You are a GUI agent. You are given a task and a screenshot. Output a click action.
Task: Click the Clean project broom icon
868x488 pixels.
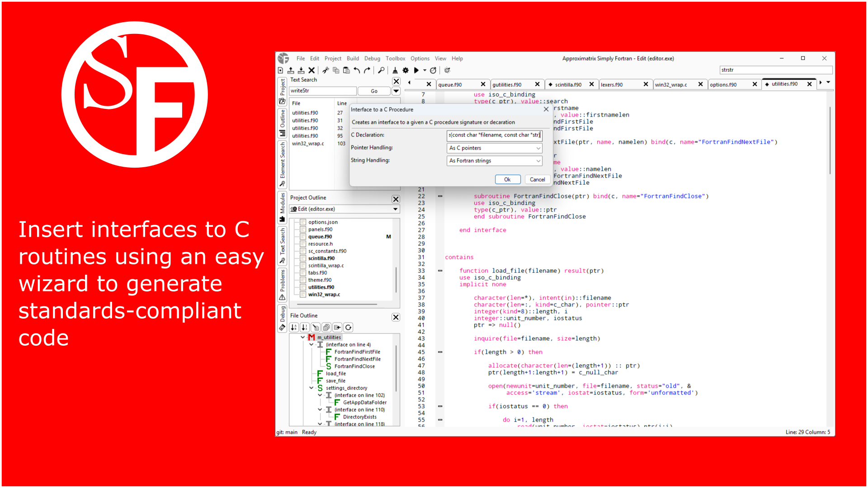[395, 70]
